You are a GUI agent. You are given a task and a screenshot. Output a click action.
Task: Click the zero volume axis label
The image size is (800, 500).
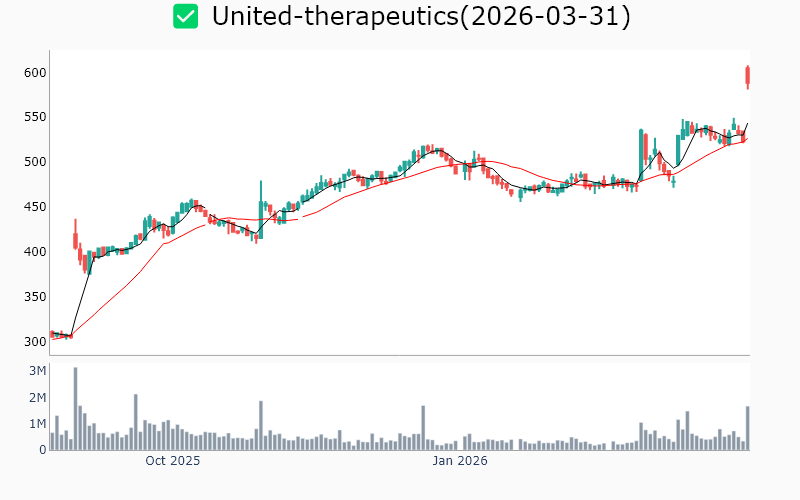pyautogui.click(x=43, y=450)
